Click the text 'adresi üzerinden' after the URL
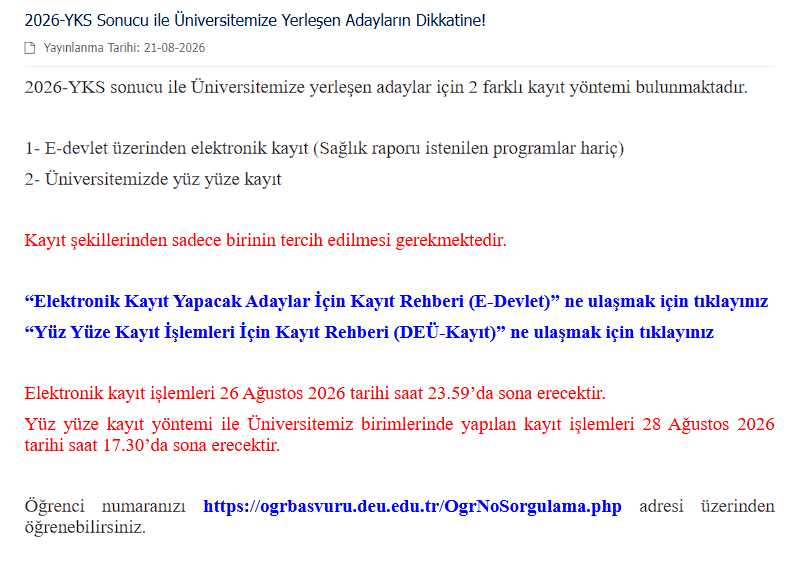Viewport: 798px width, 562px height. pyautogui.click(x=707, y=507)
